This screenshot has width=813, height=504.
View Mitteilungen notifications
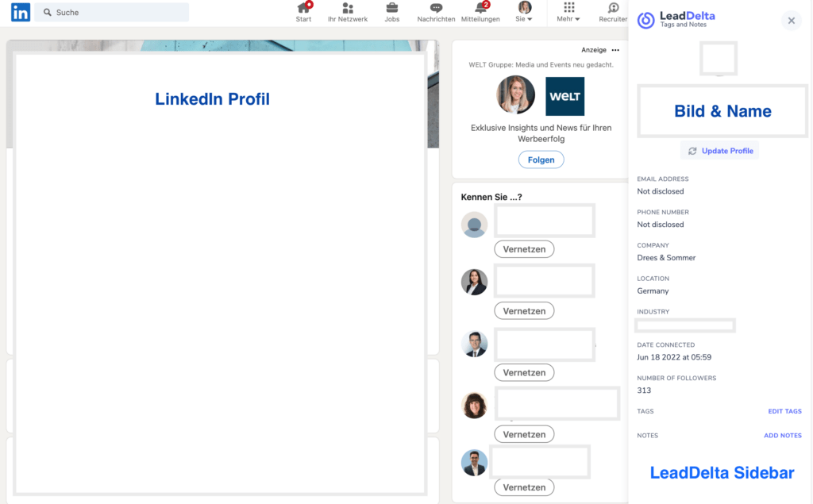pos(480,12)
